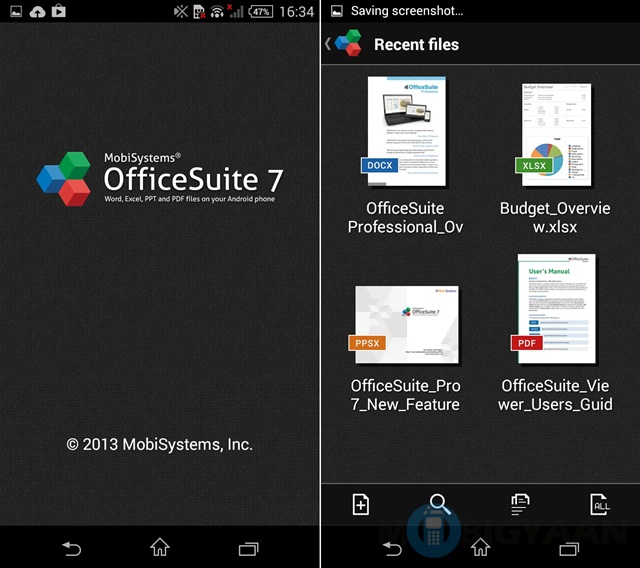Screen dimensions: 640x568
Task: Click the 'OfficeSuite_Viewer_Users_Guid' file name
Action: tap(555, 395)
